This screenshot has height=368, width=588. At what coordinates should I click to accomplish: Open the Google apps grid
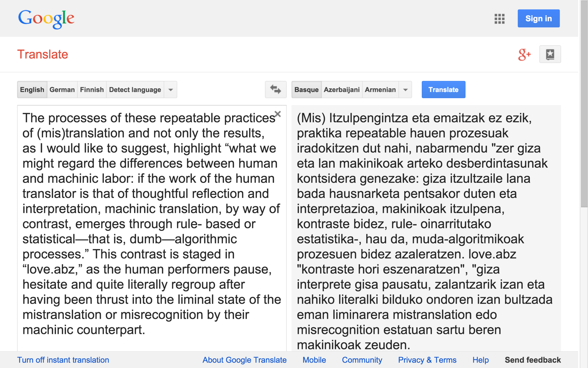tap(499, 19)
